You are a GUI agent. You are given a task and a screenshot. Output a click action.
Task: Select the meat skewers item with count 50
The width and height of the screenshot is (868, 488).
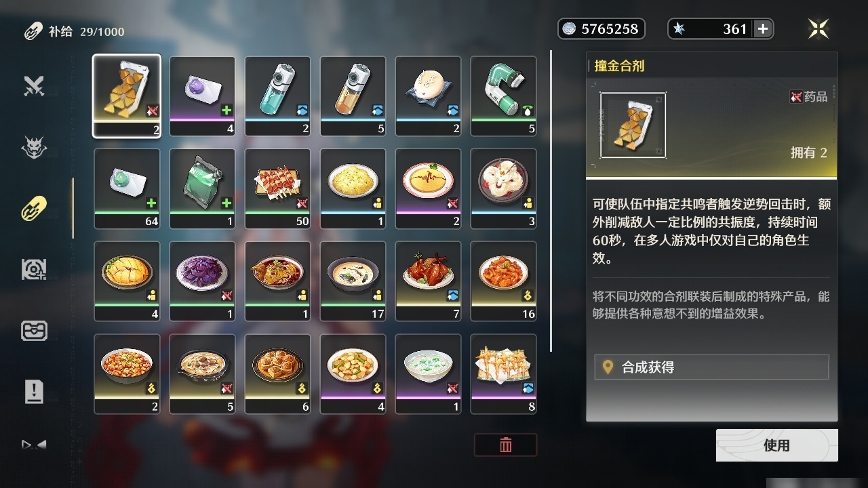tap(277, 188)
